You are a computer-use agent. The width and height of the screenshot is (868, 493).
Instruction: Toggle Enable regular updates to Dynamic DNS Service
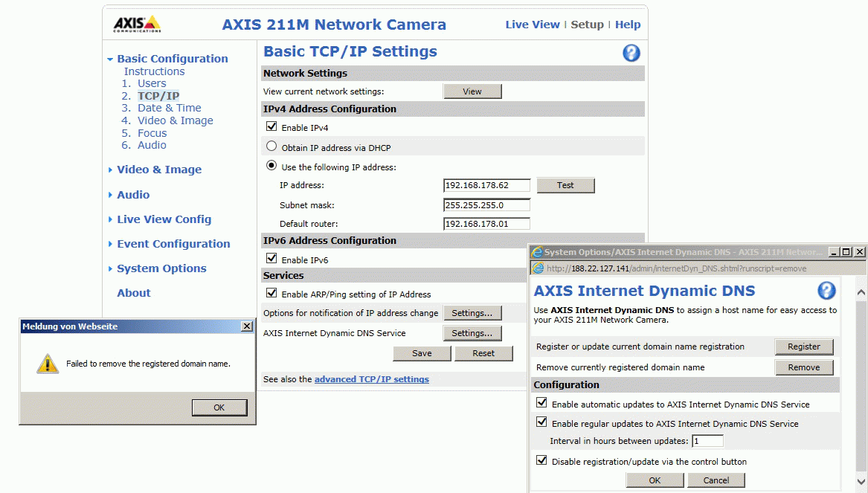pyautogui.click(x=541, y=422)
